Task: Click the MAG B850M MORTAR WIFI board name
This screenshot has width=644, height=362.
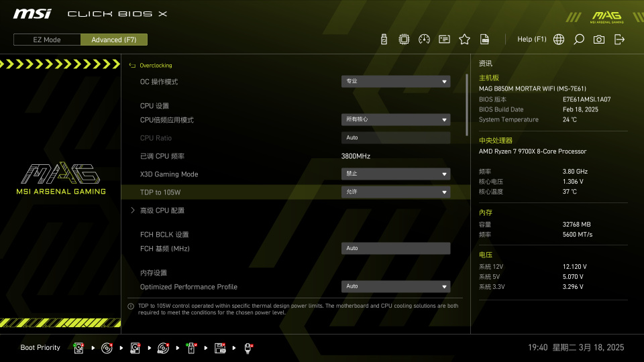Action: 532,88
